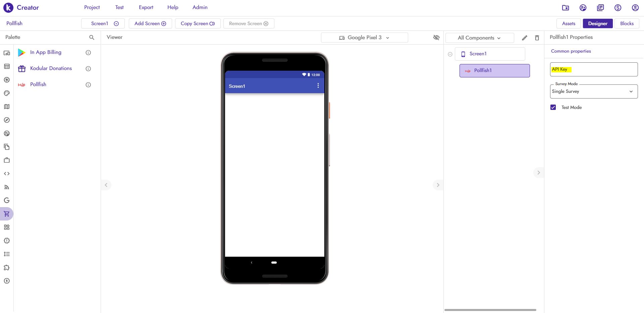Open the Utilities briefcase palette icon
The image size is (644, 313).
[7, 160]
